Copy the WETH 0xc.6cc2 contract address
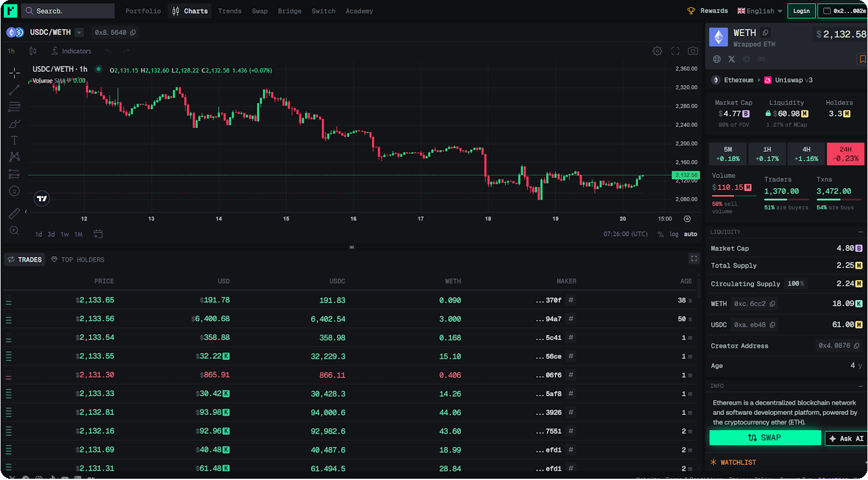868x480 pixels. 773,304
